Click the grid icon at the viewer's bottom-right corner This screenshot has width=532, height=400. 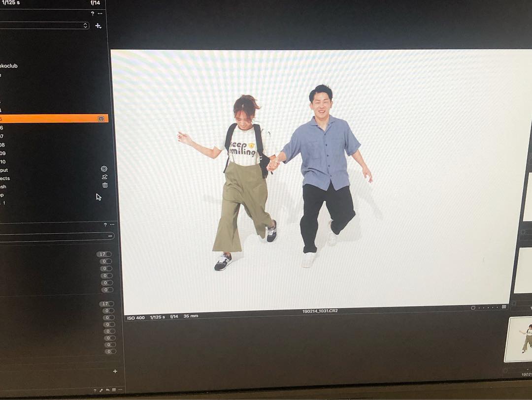pos(504,307)
